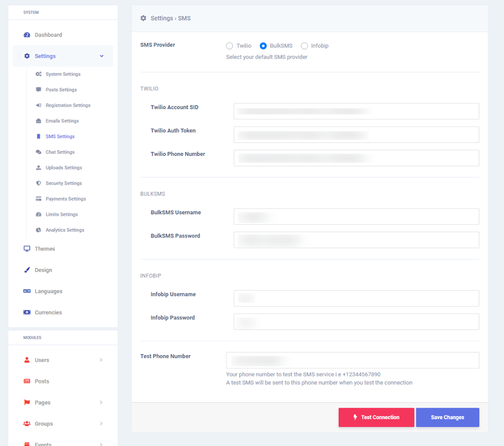Click the Uploads Settings upload icon
The width and height of the screenshot is (504, 446).
tap(38, 168)
